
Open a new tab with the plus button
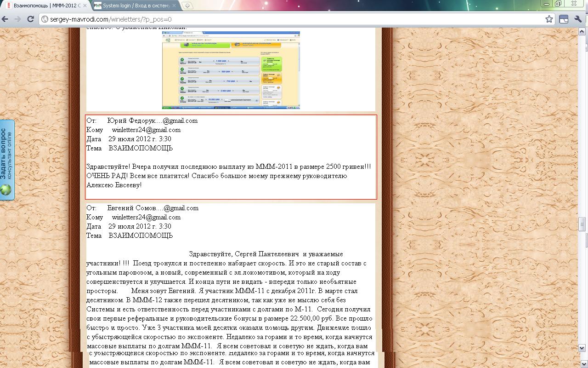pos(187,6)
